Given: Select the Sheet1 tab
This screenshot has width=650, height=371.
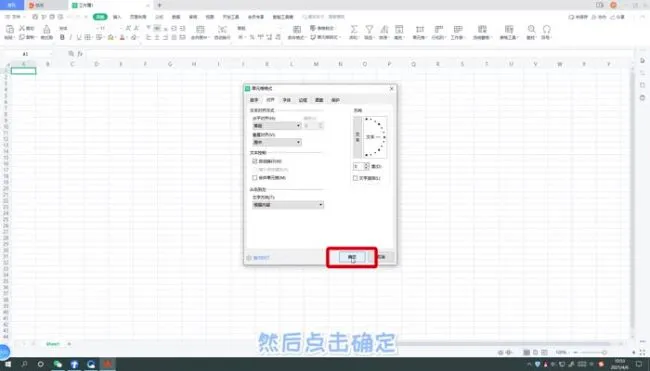Looking at the screenshot, I should pos(53,344).
